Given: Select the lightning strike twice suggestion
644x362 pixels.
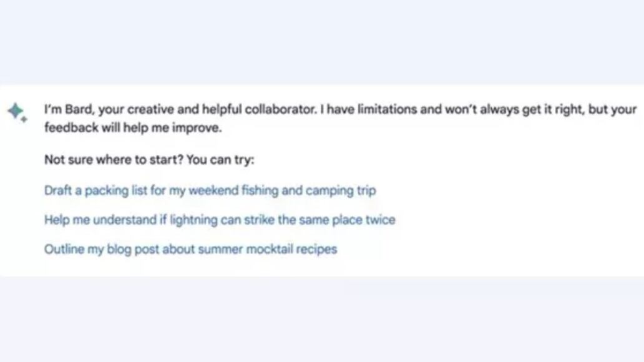Looking at the screenshot, I should point(219,220).
